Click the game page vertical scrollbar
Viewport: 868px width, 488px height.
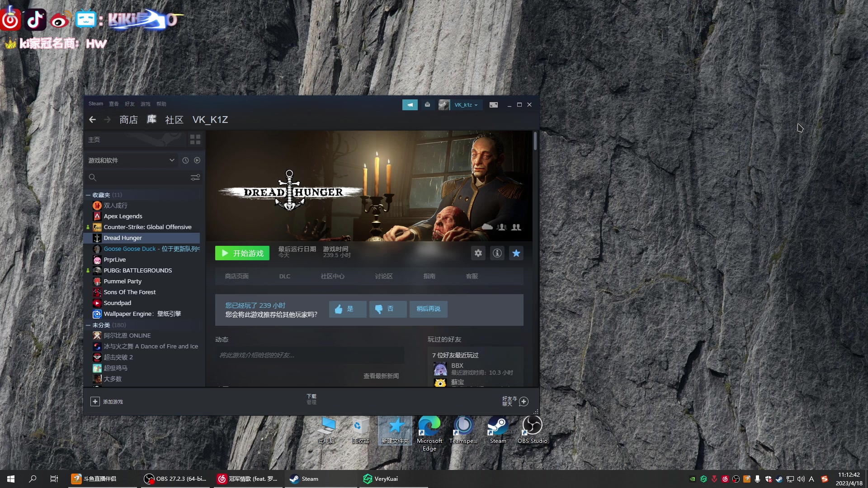coord(535,141)
